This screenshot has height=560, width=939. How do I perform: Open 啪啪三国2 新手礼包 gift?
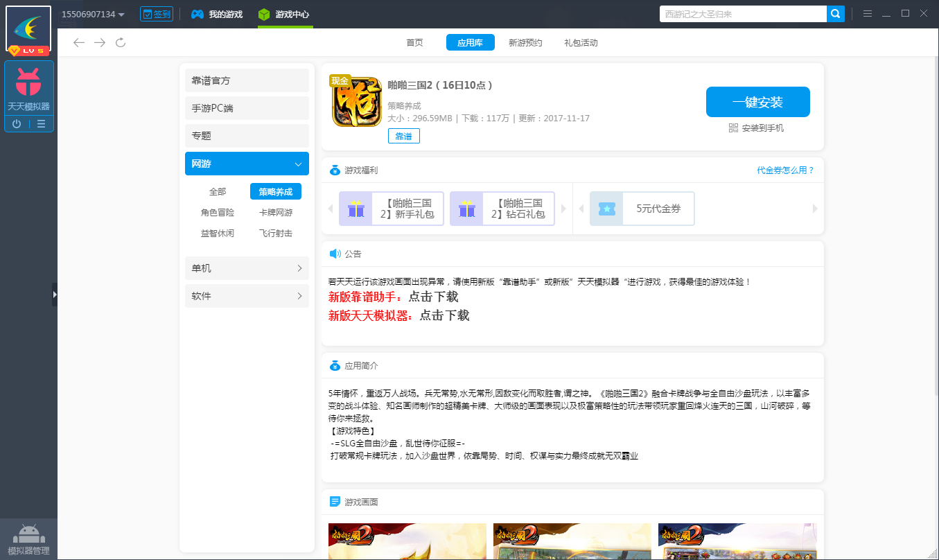392,209
